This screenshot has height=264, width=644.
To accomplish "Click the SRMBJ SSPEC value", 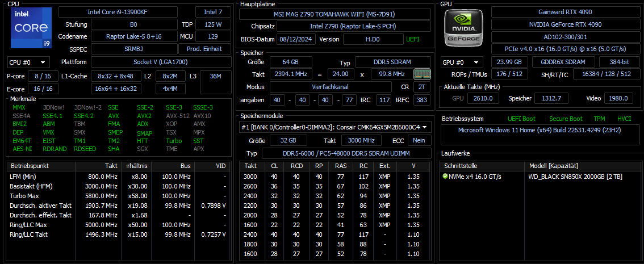I will coord(134,49).
